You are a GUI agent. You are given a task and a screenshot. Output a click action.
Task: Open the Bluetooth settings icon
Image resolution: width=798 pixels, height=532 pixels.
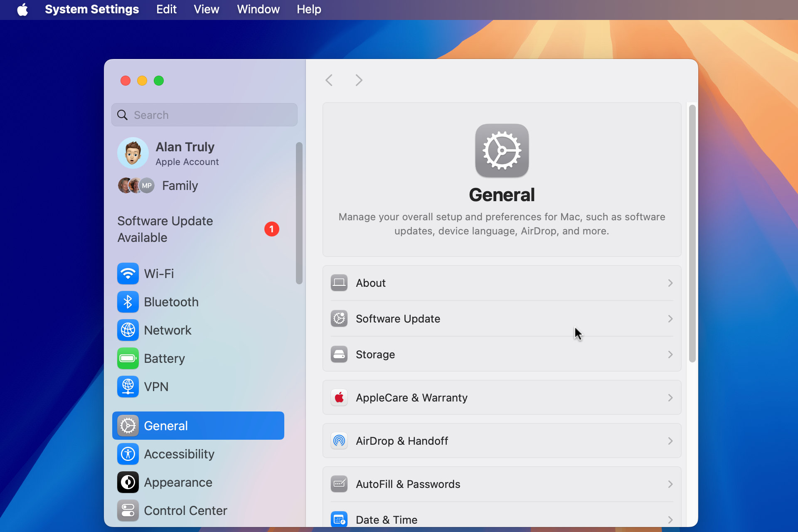128,301
